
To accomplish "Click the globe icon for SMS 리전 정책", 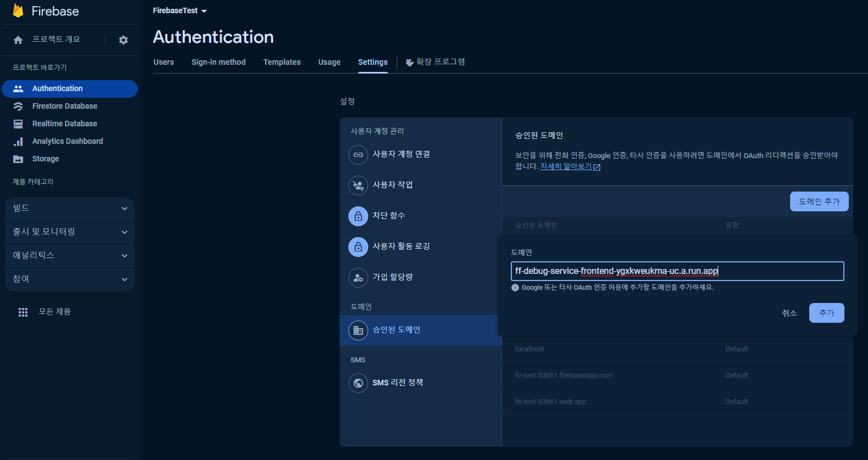I will [358, 383].
